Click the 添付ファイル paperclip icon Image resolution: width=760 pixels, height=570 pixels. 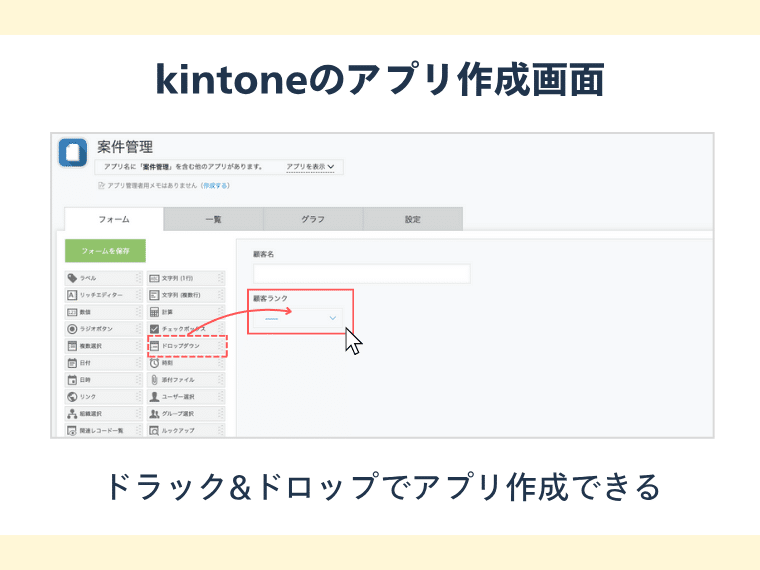pyautogui.click(x=154, y=380)
